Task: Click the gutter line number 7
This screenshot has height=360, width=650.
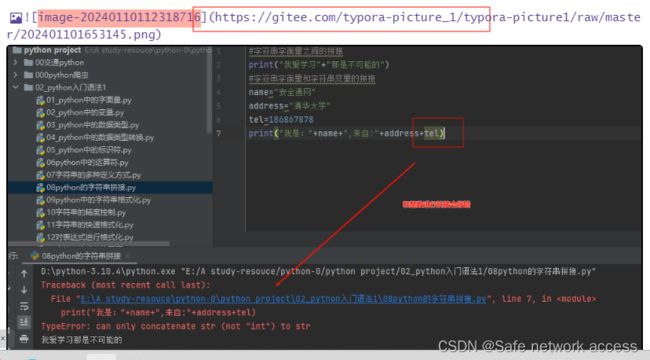Action: [x=218, y=134]
